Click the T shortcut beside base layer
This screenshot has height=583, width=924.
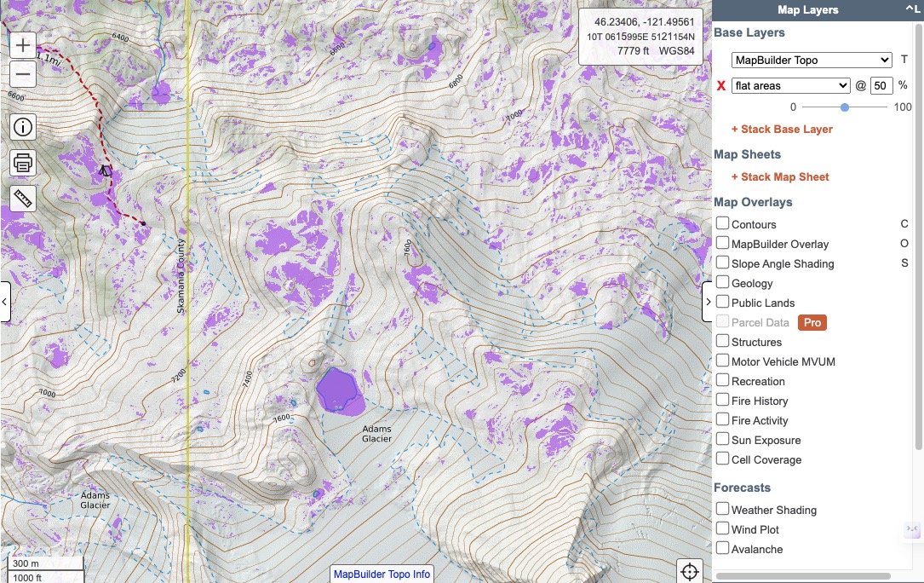(x=904, y=60)
